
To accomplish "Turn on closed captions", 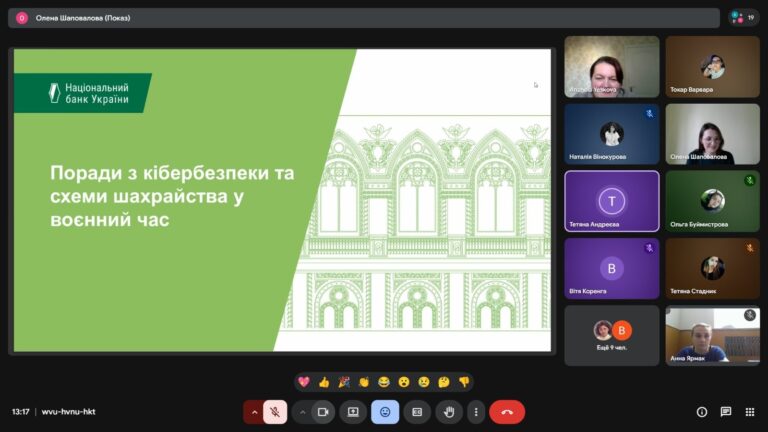I will tap(417, 412).
